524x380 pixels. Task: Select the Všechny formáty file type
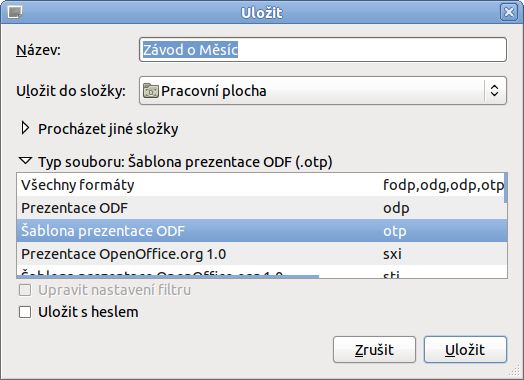tap(262, 185)
